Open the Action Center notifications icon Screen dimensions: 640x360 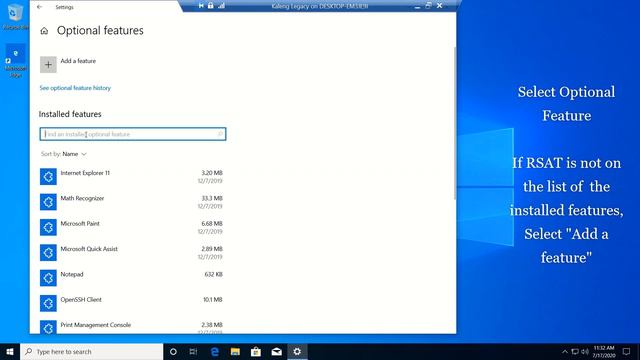coord(626,351)
